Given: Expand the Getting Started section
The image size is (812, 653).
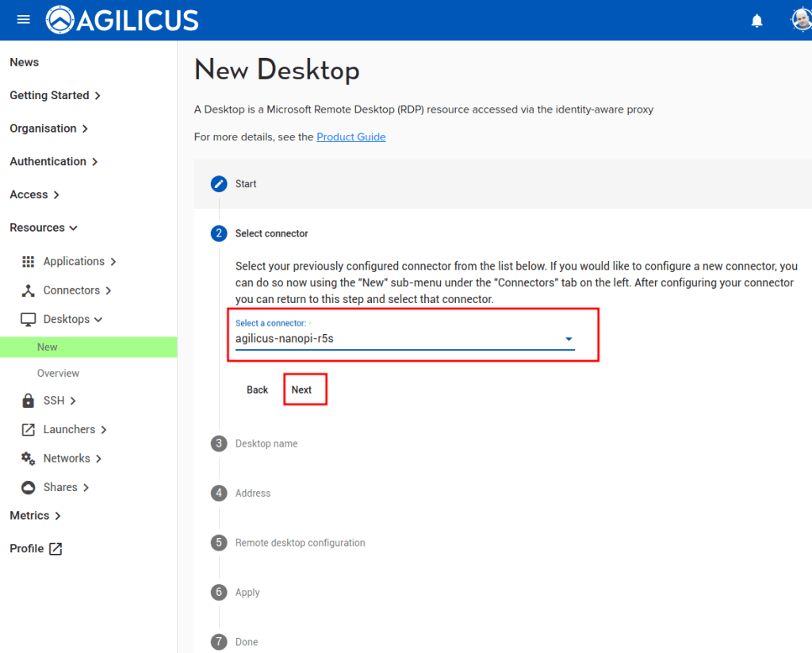Looking at the screenshot, I should [x=55, y=95].
